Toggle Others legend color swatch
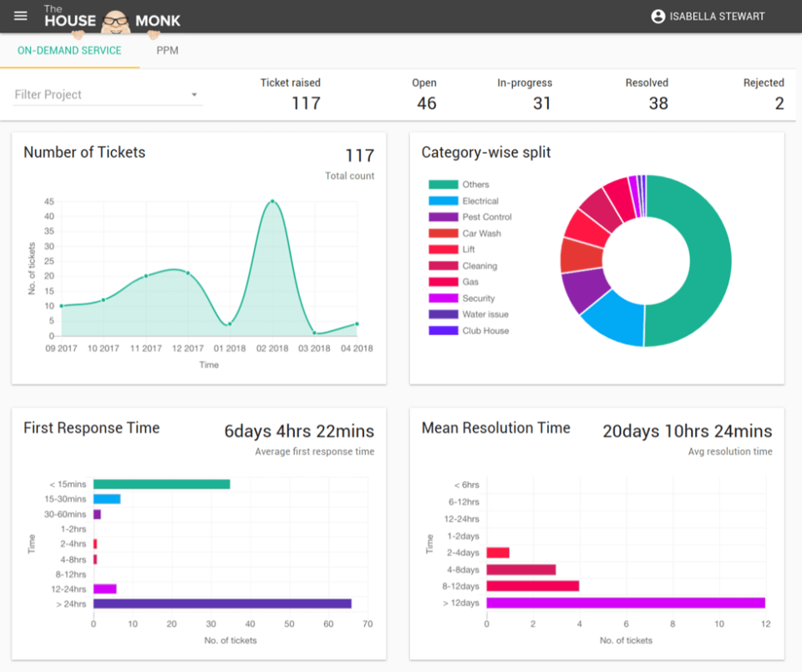 443,185
